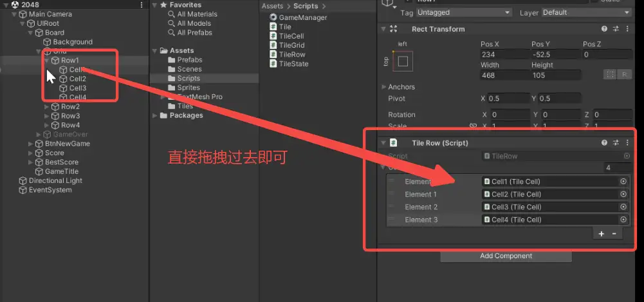This screenshot has width=644, height=302.
Task: Open Rect Transform more options menu
Action: tap(627, 29)
